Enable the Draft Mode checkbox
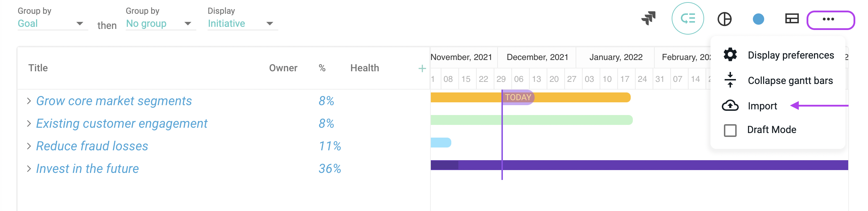Image resolution: width=868 pixels, height=211 pixels. click(x=730, y=130)
